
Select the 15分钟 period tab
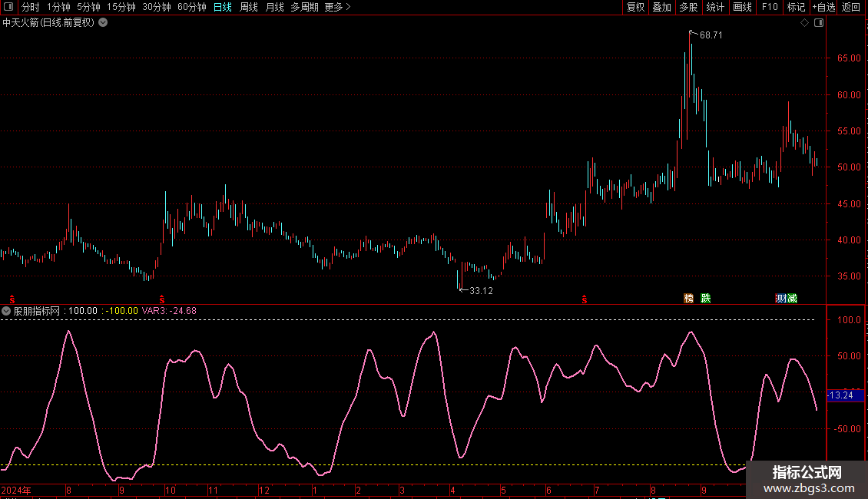[121, 7]
